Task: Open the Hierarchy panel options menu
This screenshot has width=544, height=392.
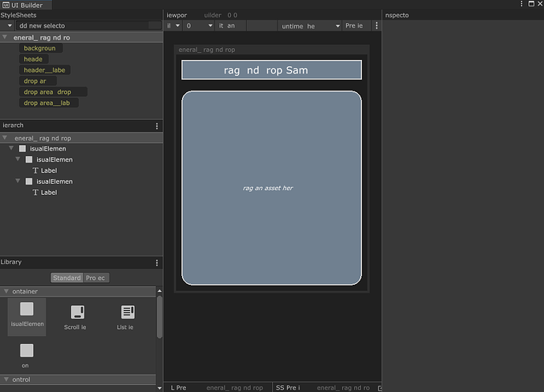Action: [157, 125]
